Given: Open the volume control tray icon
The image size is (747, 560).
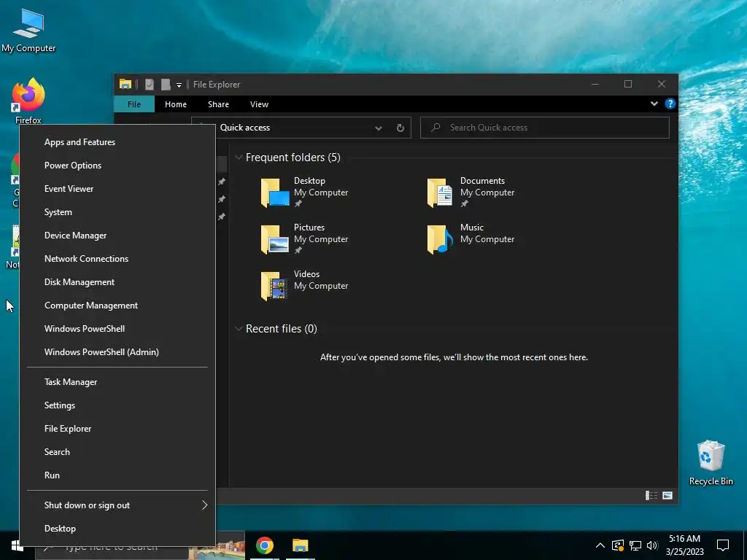Looking at the screenshot, I should pyautogui.click(x=652, y=545).
